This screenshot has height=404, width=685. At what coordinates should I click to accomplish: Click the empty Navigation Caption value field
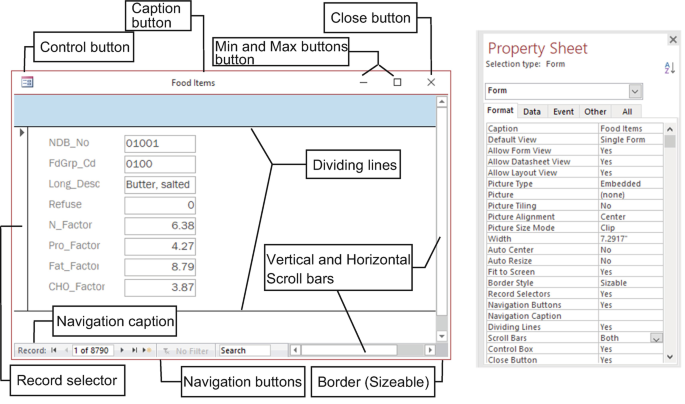coord(630,316)
